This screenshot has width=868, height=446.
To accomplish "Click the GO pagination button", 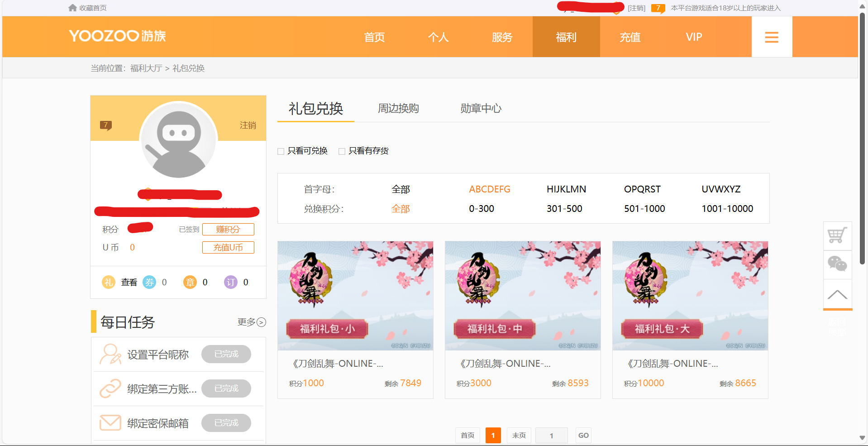I will pyautogui.click(x=583, y=436).
